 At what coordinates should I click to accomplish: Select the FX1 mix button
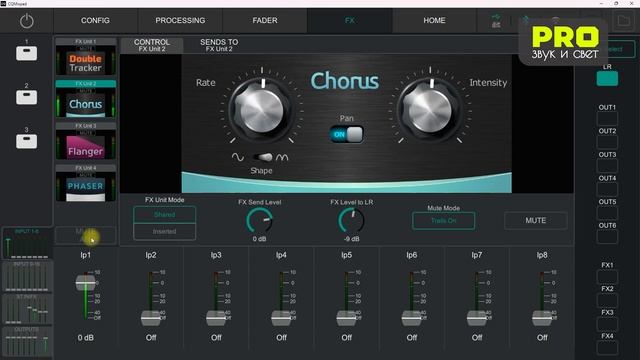click(607, 277)
